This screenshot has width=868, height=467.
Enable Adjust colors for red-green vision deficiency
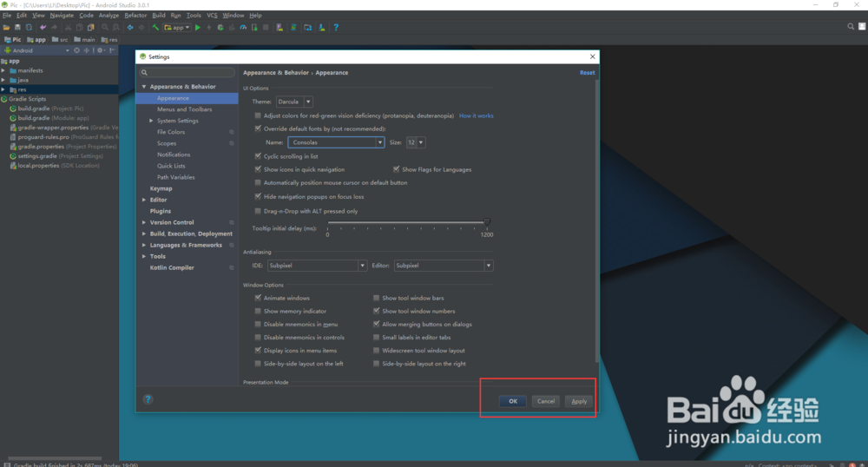click(x=258, y=115)
